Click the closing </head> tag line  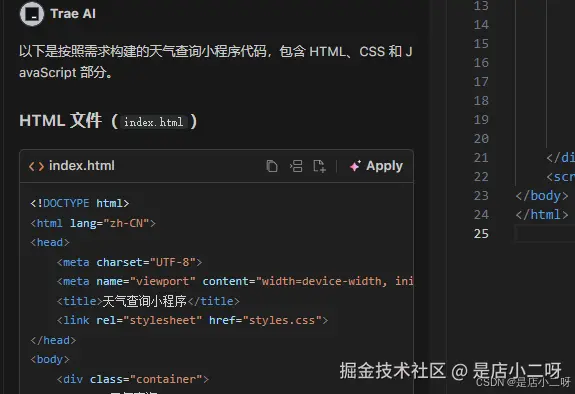(53, 340)
